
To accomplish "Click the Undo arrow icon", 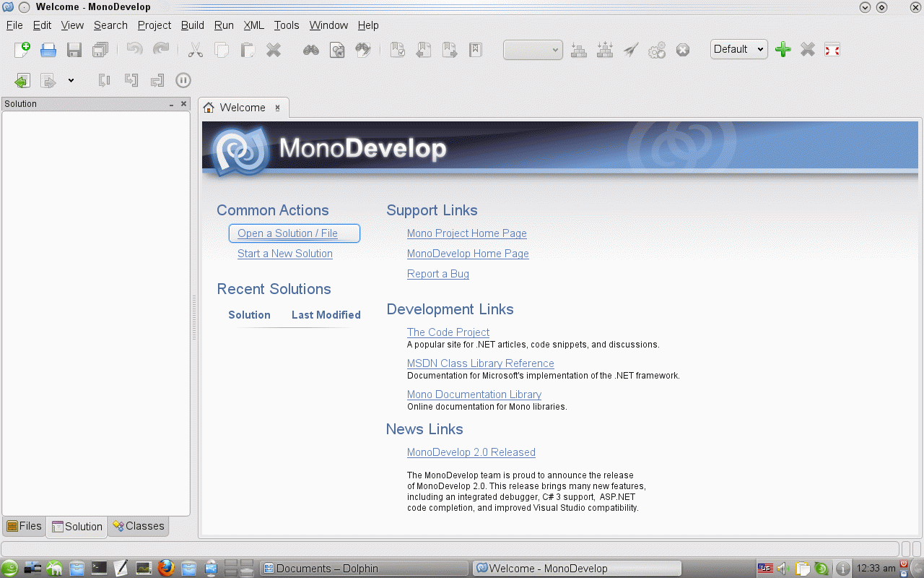I will tap(135, 49).
